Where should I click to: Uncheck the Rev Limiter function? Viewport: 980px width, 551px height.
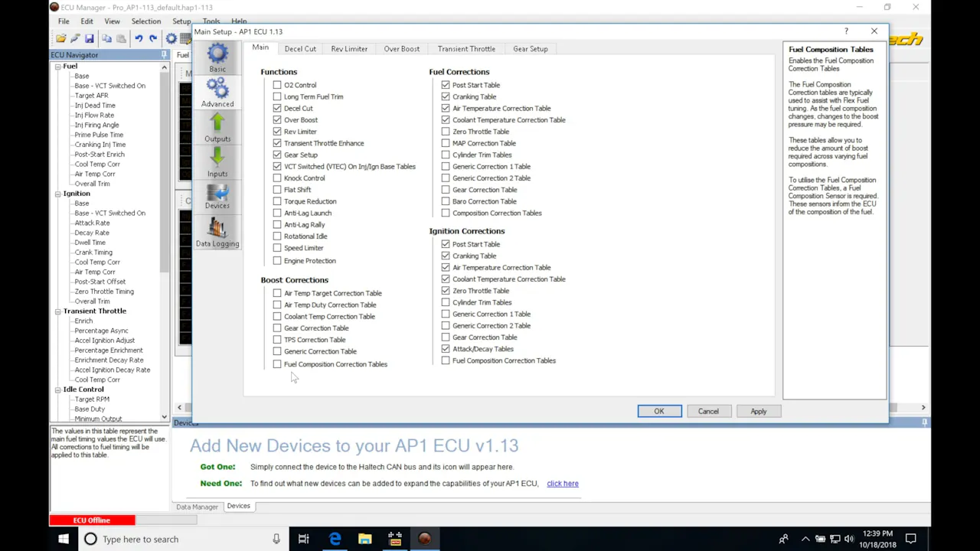277,132
